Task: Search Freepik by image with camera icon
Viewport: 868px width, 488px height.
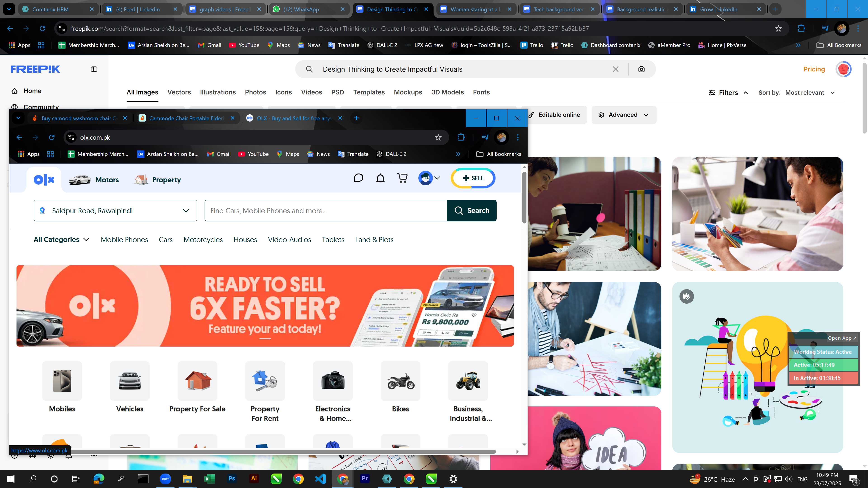Action: point(642,69)
